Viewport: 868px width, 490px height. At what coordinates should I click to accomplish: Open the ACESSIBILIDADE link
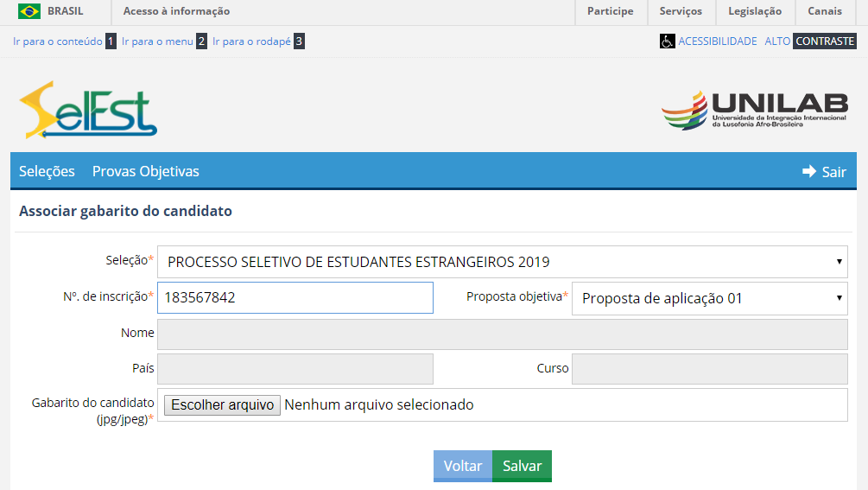pos(718,41)
